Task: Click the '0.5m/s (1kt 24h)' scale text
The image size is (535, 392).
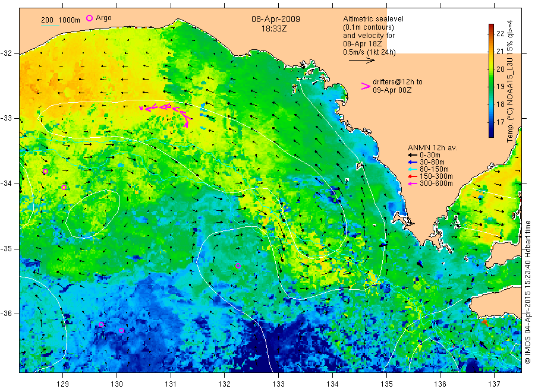Action: pyautogui.click(x=369, y=52)
